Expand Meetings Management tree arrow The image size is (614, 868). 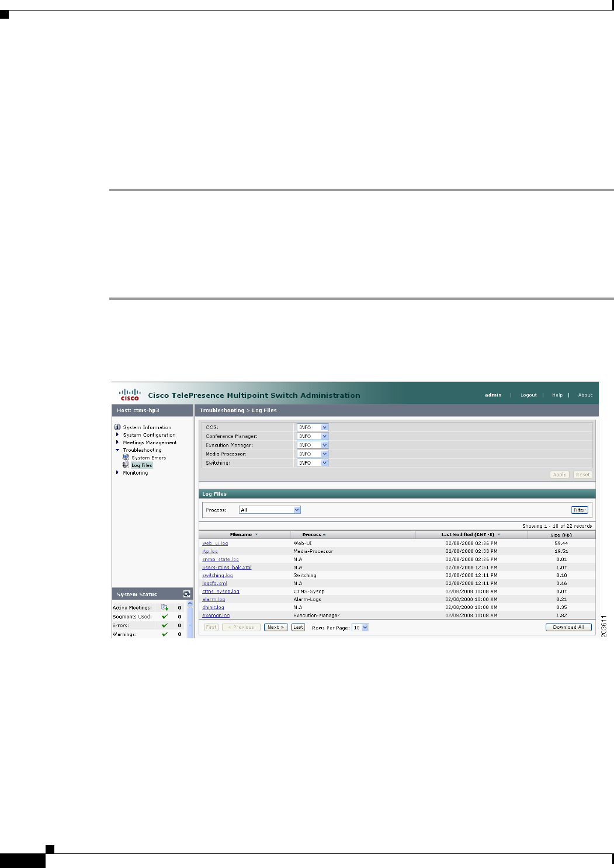117,442
